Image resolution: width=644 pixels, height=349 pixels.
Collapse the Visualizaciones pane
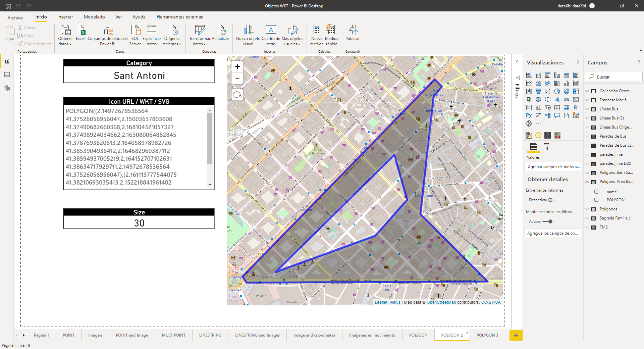click(x=578, y=62)
